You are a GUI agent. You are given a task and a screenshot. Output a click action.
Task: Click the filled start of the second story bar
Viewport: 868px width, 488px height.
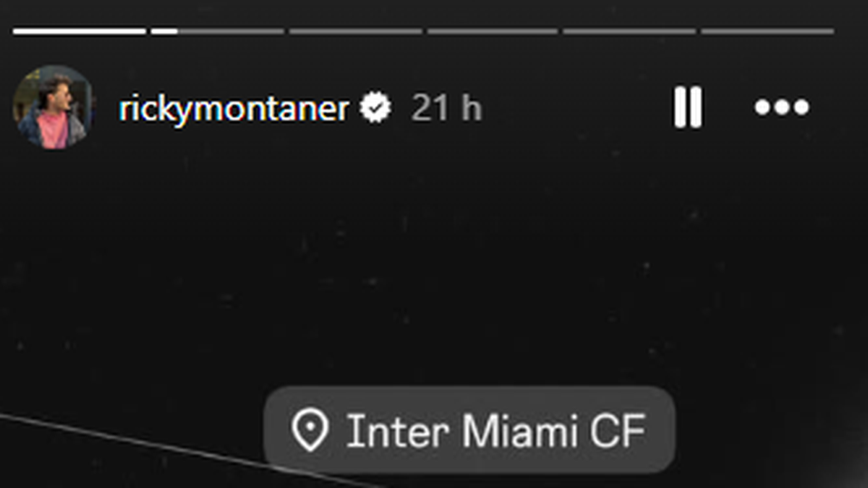[x=164, y=31]
